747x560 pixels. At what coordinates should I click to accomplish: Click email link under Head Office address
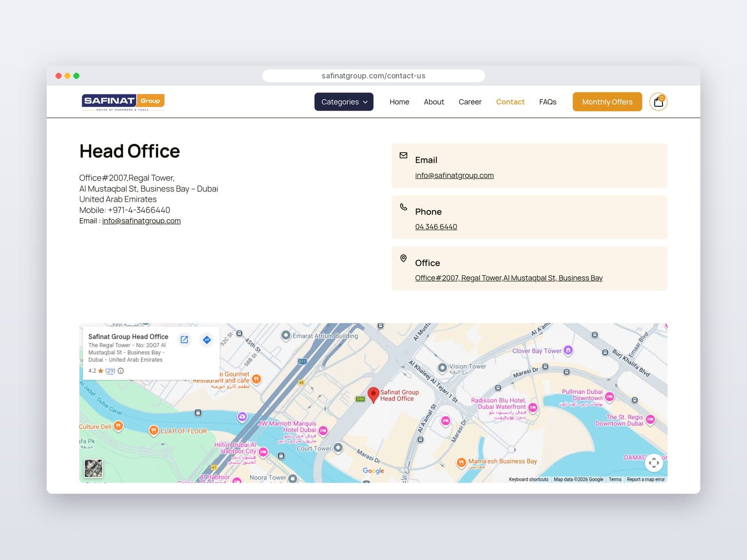[x=141, y=221]
